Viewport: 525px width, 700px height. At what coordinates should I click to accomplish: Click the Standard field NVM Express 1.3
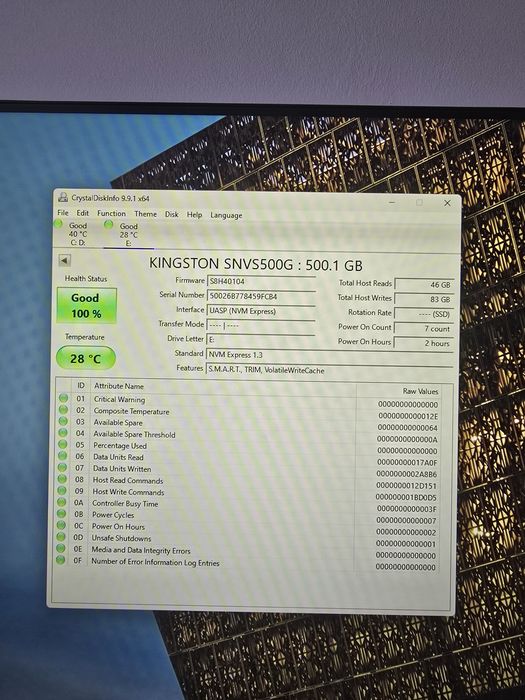coord(330,355)
